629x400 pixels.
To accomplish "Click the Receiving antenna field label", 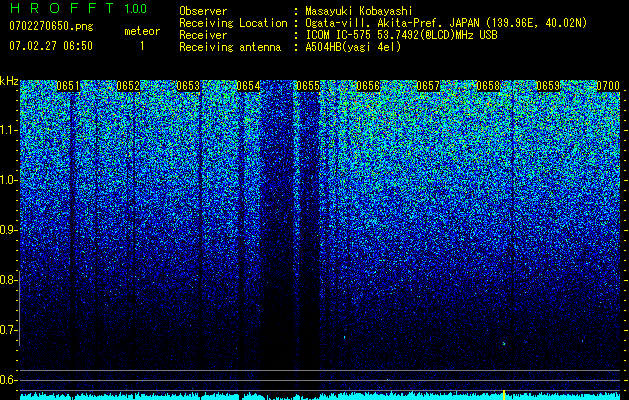I will [x=230, y=47].
